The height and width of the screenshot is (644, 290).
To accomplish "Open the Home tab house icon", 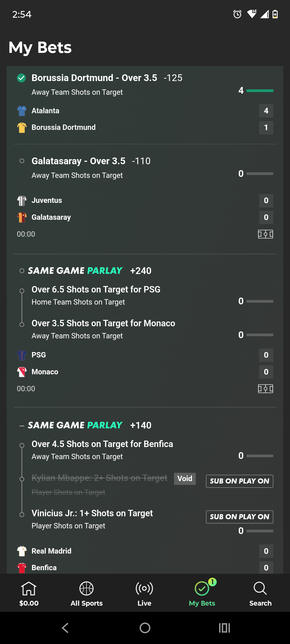I will click(x=29, y=588).
